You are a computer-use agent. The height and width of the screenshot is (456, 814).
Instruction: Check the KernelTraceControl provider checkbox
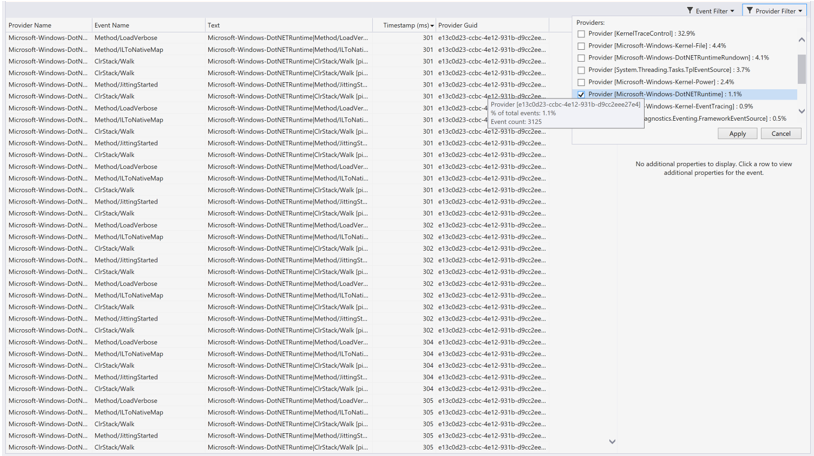point(581,34)
